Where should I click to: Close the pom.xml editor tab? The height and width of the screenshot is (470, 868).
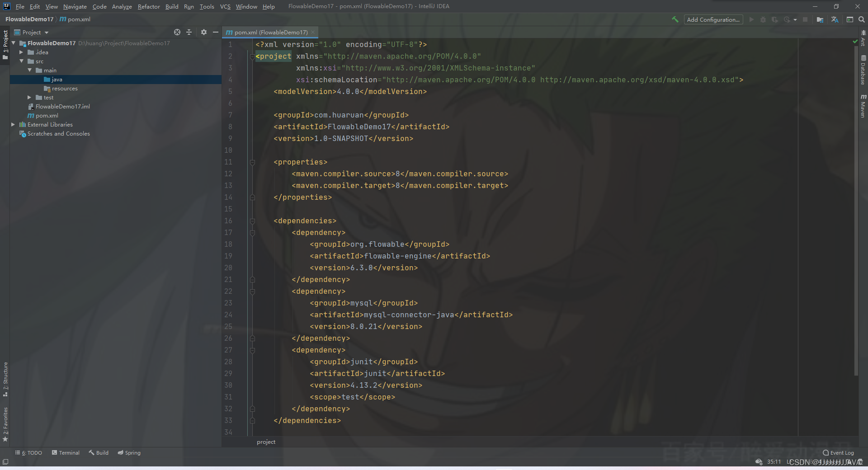(x=313, y=32)
